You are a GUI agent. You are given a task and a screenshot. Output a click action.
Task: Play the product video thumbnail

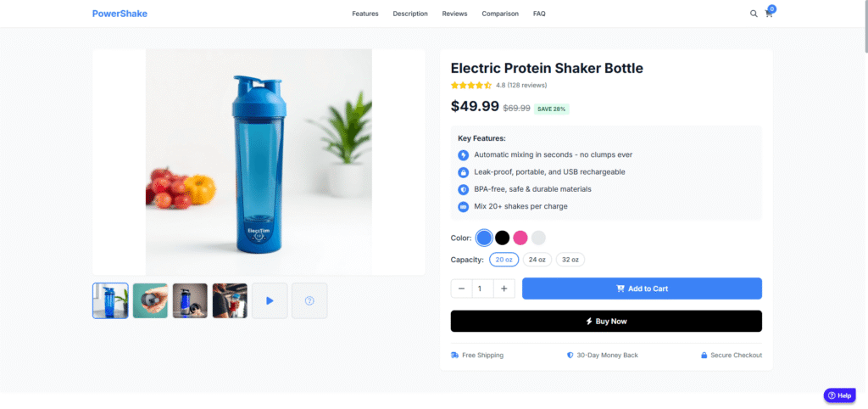pos(270,300)
